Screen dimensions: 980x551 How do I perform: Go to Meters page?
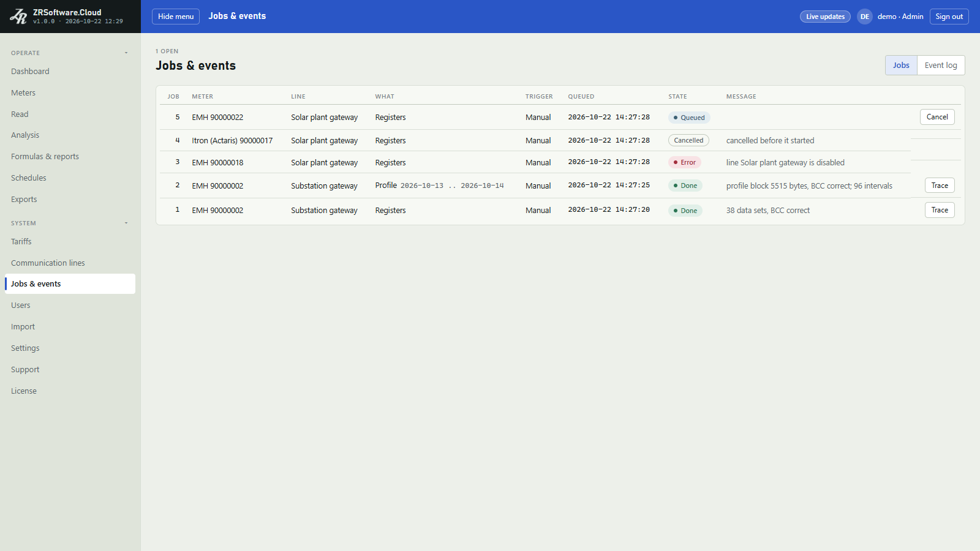pos(70,93)
